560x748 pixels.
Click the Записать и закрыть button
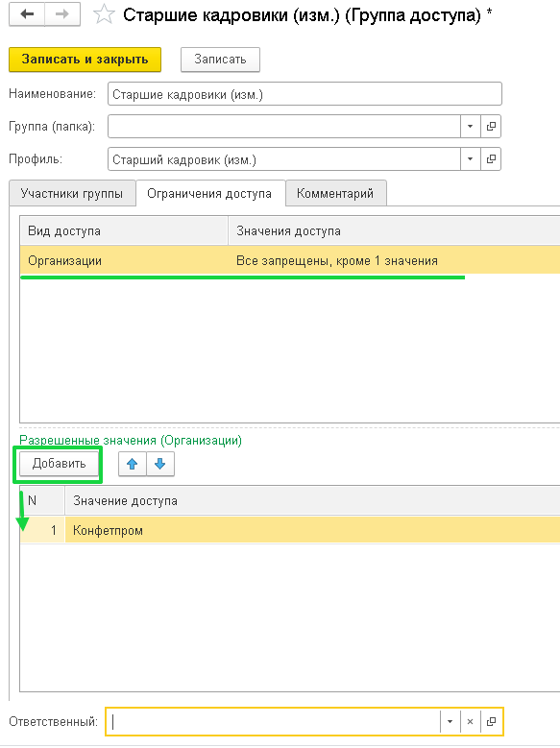[x=85, y=60]
